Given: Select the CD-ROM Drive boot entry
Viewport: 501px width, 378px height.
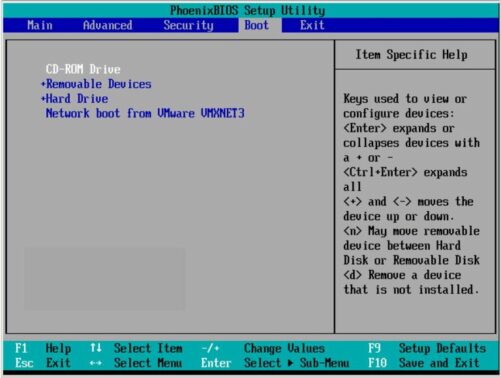Looking at the screenshot, I should tap(83, 69).
